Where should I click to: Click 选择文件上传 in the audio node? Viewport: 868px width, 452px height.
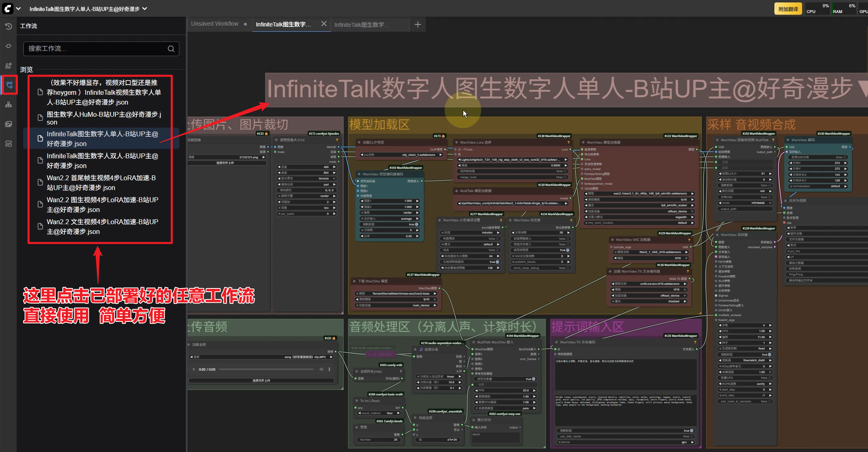(x=261, y=380)
